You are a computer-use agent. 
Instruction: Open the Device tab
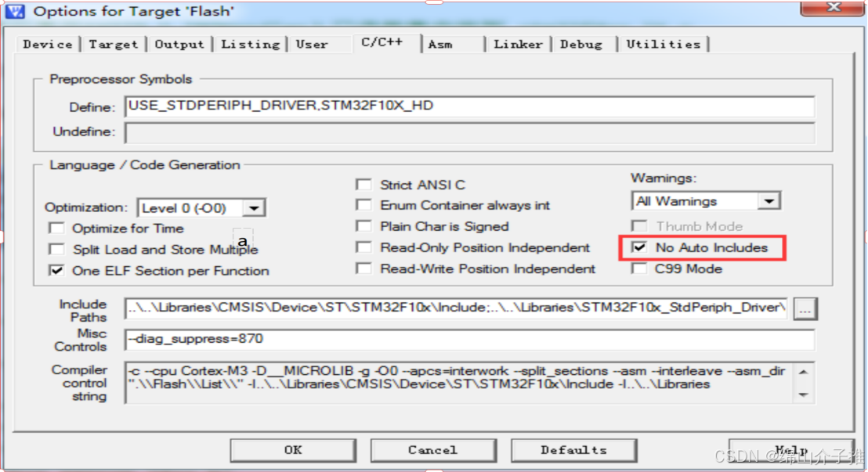coord(48,45)
